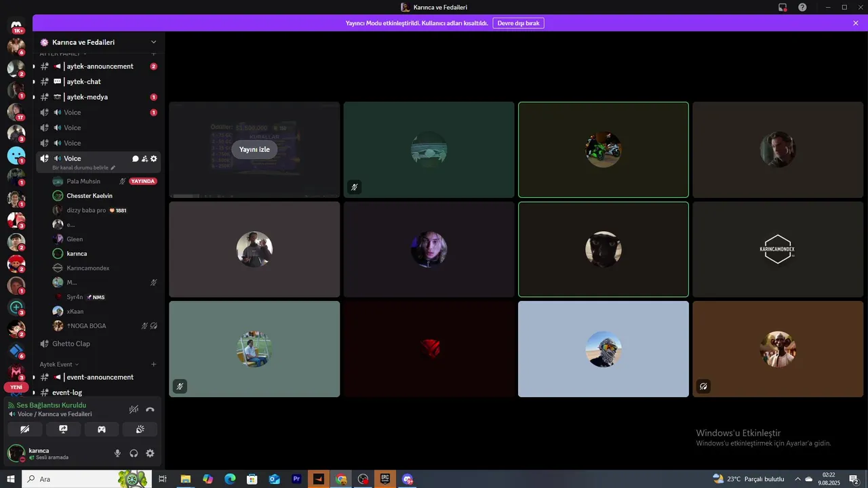This screenshot has width=868, height=488.
Task: Select †NOGA BOGA in voice list
Action: 105,326
